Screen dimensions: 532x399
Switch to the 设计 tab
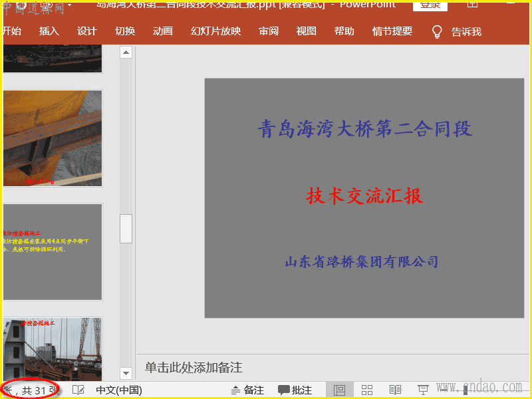point(87,31)
